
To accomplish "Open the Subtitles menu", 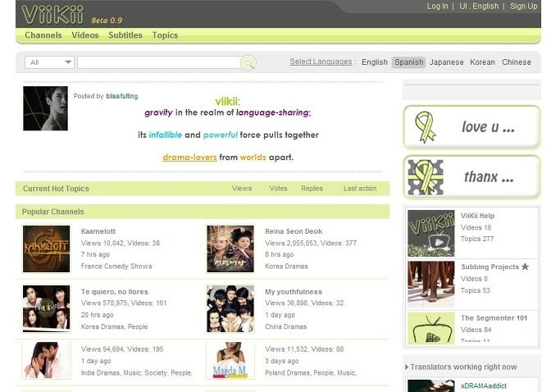I will [x=125, y=35].
